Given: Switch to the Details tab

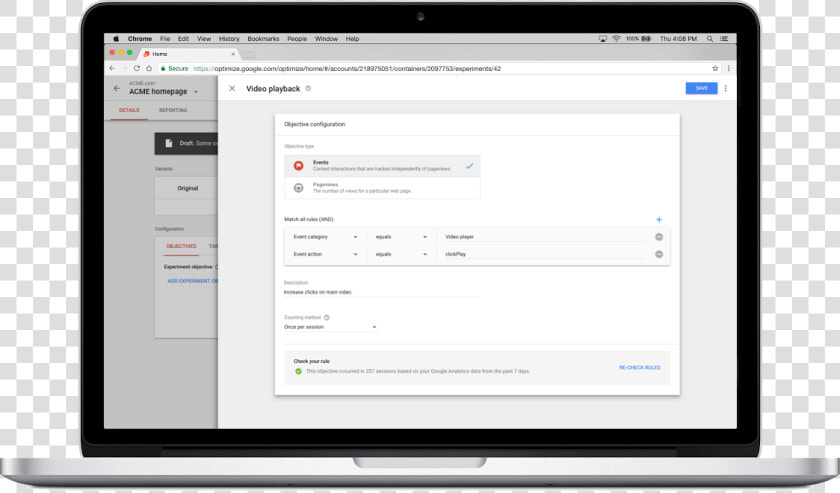Looking at the screenshot, I should coord(129,110).
